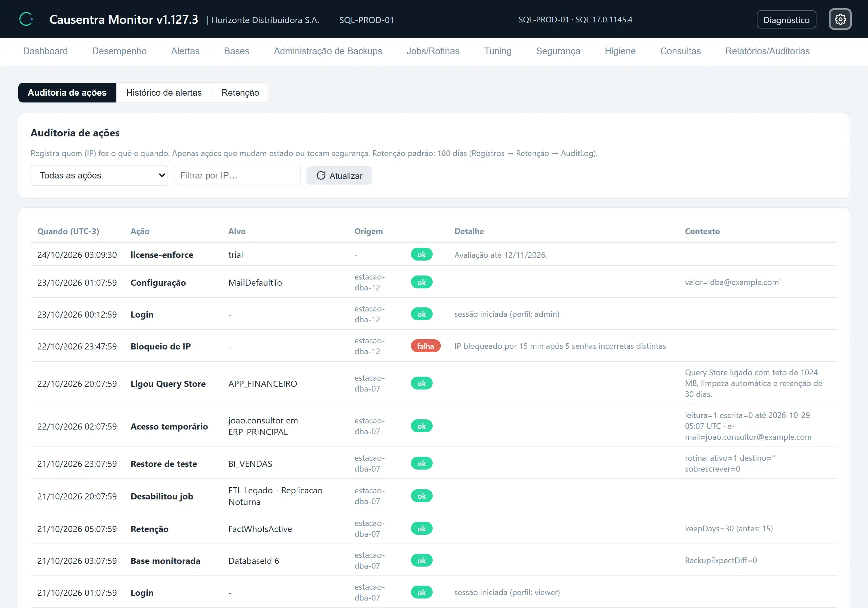Open the Diagnóstico button
Screen dimensions: 868x608
786,20
